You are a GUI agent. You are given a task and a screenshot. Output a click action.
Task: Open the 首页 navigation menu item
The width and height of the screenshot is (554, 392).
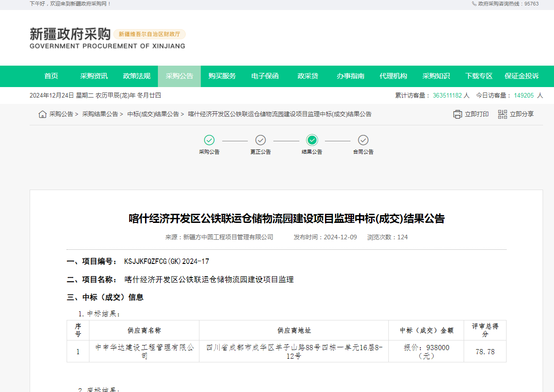point(51,76)
